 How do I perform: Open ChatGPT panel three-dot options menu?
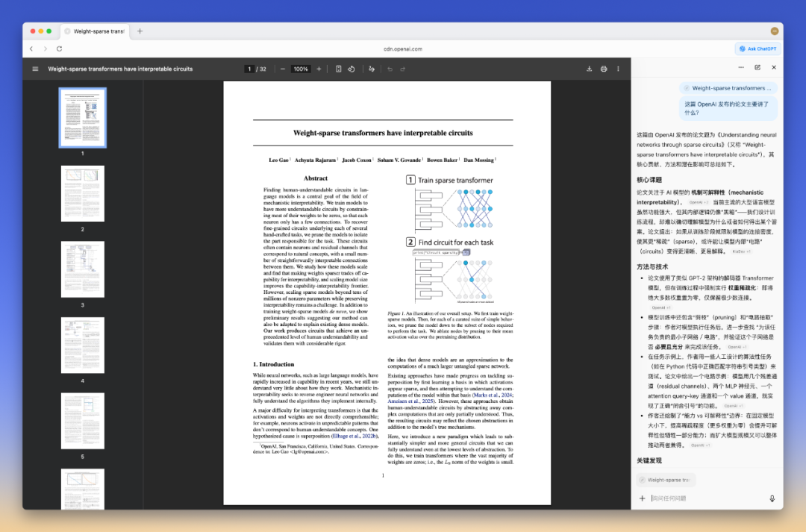pos(741,67)
